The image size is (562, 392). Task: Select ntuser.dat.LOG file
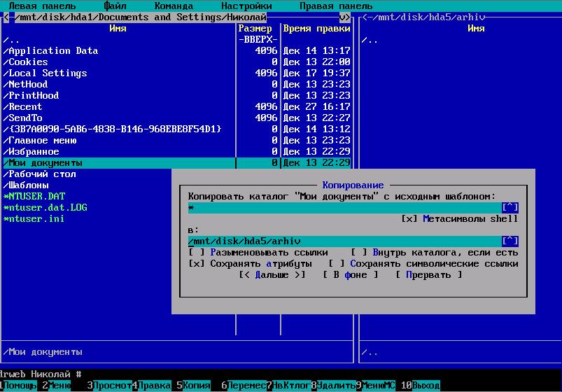(x=45, y=208)
